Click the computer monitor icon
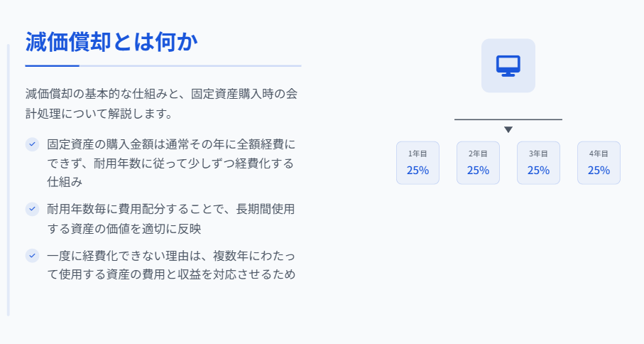This screenshot has height=344, width=644. (x=508, y=66)
